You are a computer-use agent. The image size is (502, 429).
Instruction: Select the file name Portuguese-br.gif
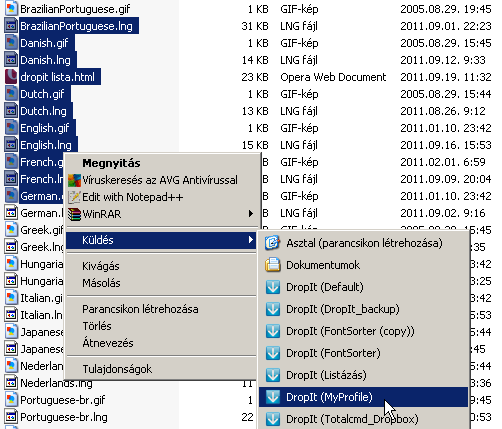63,400
